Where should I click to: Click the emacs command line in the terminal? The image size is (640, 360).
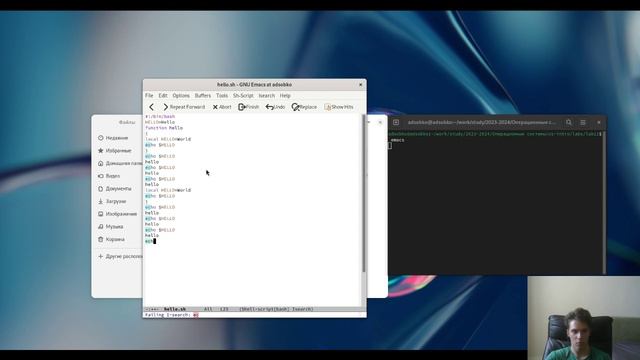click(x=397, y=140)
